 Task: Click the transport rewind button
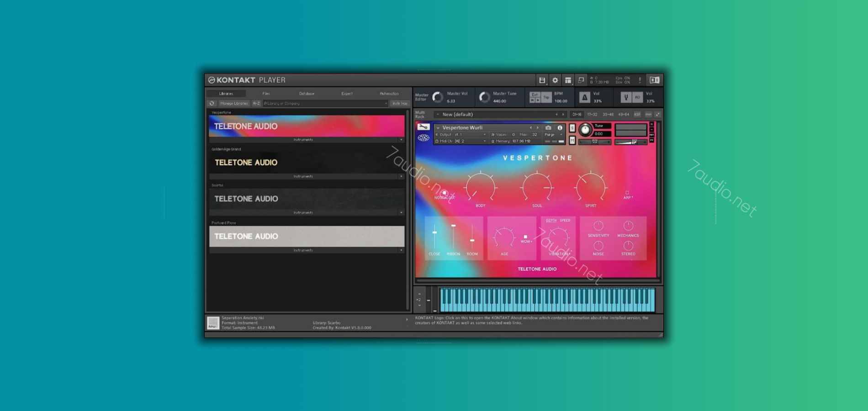click(x=532, y=100)
